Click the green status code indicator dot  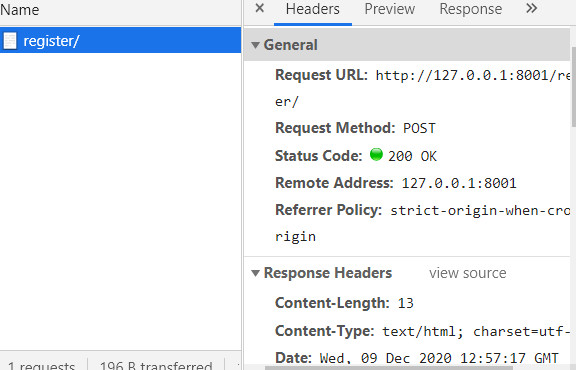376,154
